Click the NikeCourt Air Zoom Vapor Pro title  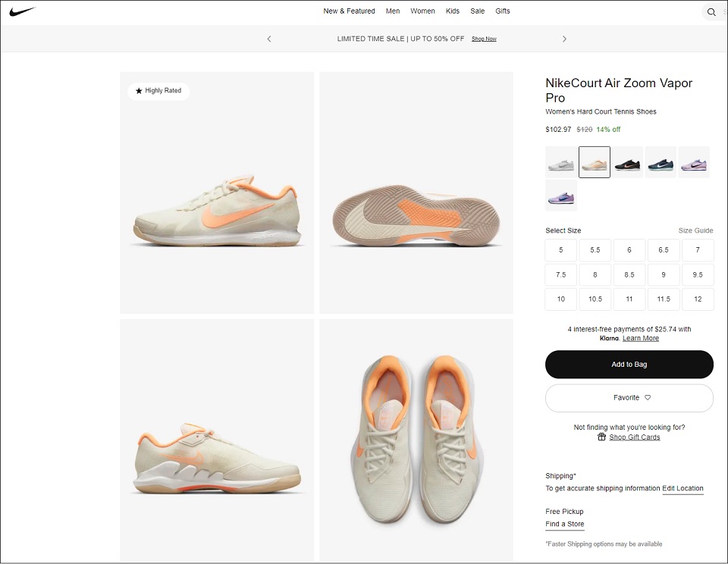point(619,90)
